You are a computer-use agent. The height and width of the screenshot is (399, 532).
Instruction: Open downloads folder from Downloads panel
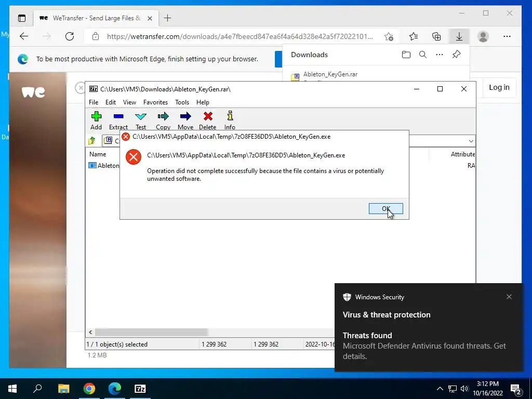(x=406, y=55)
